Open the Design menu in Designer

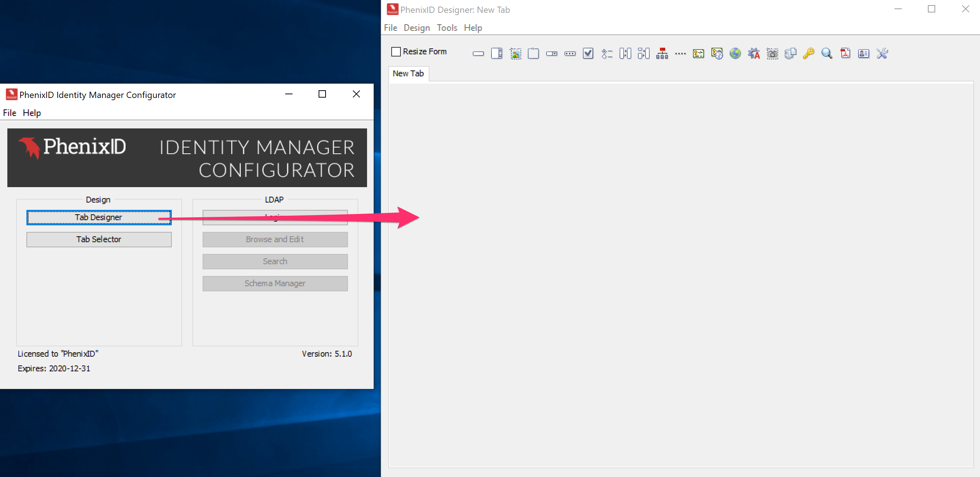pos(417,28)
